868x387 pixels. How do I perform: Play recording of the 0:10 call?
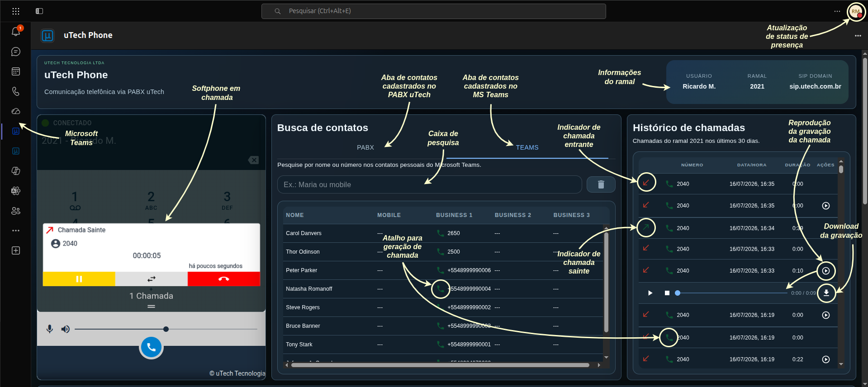click(x=826, y=271)
